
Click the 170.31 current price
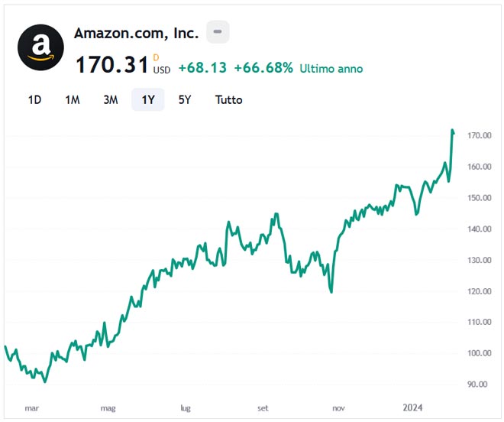click(111, 65)
